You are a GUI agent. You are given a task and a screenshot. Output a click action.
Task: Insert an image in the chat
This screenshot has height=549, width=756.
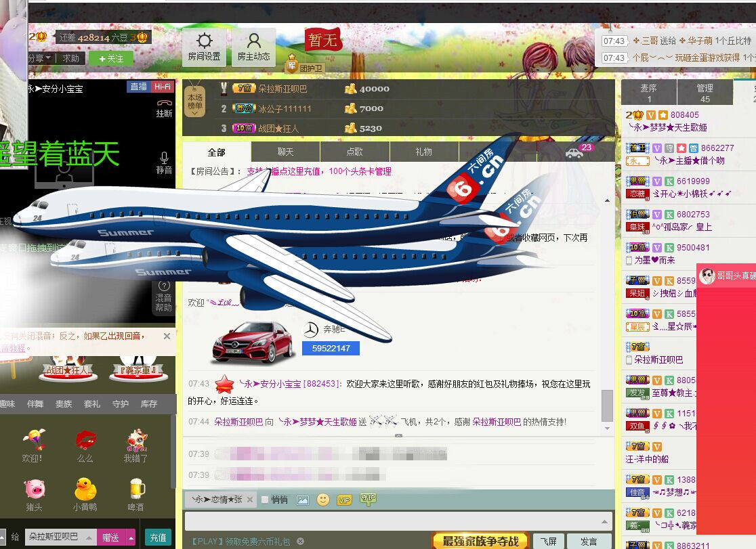click(x=302, y=500)
